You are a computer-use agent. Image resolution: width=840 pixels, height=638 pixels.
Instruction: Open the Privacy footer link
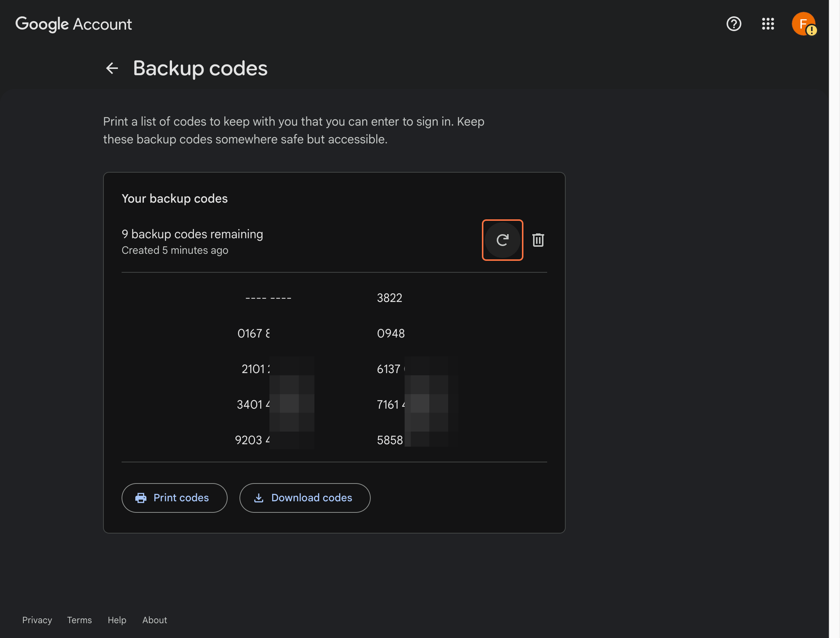pos(37,620)
